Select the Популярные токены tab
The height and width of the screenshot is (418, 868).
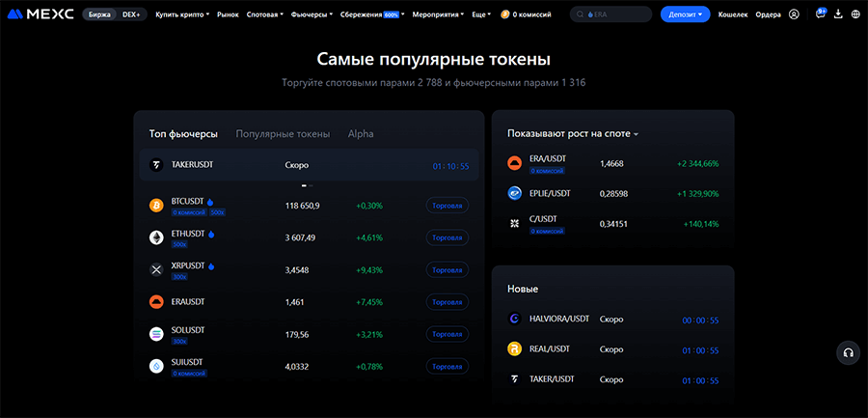(x=283, y=133)
